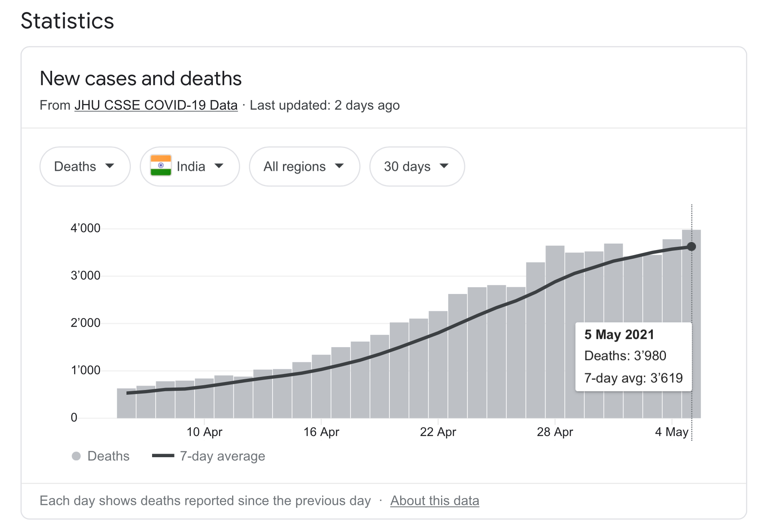Viewport: 762px width, 532px height.
Task: Click the New cases and deaths heading
Action: pos(141,78)
